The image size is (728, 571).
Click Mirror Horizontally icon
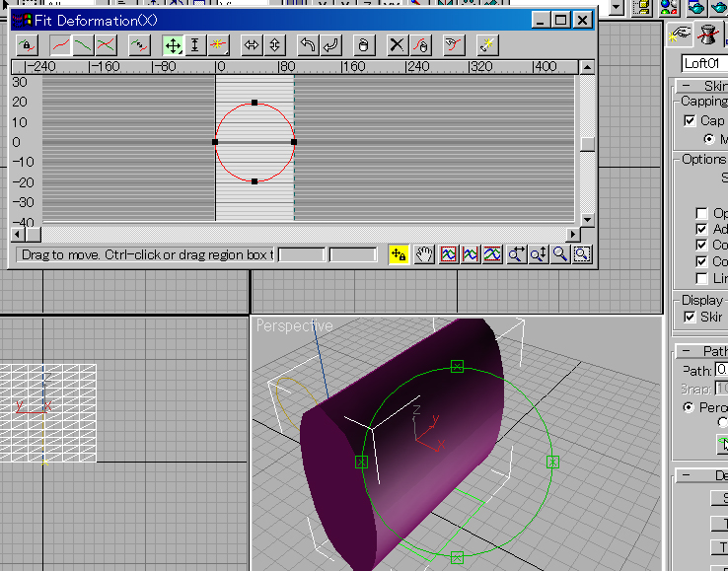pos(252,45)
